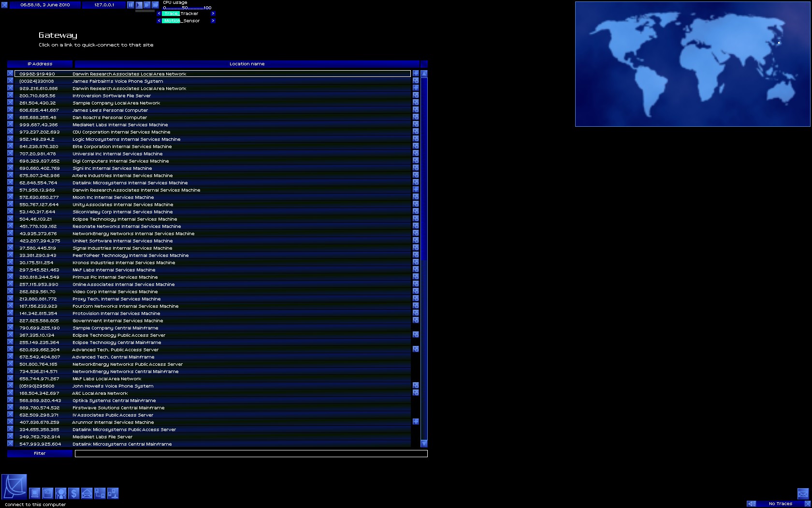The width and height of the screenshot is (812, 508).
Task: Open the last network diagram icon in bottom toolbar
Action: pos(113,493)
